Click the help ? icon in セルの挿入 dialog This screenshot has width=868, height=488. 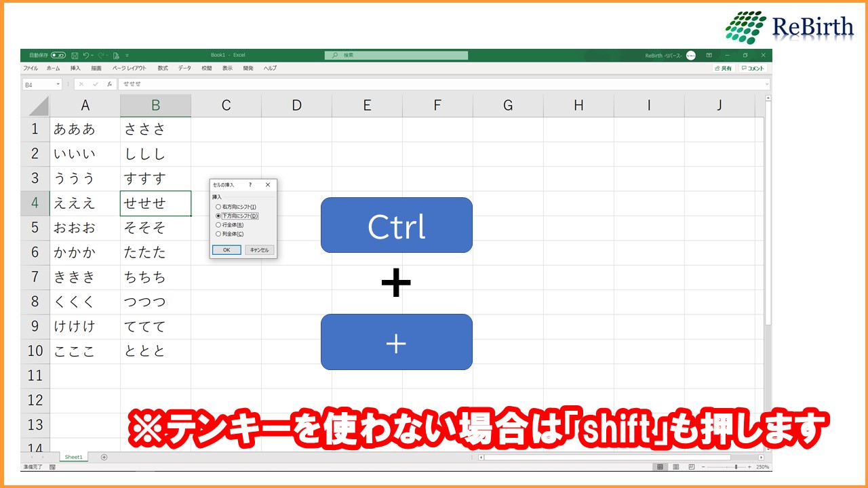tap(250, 184)
